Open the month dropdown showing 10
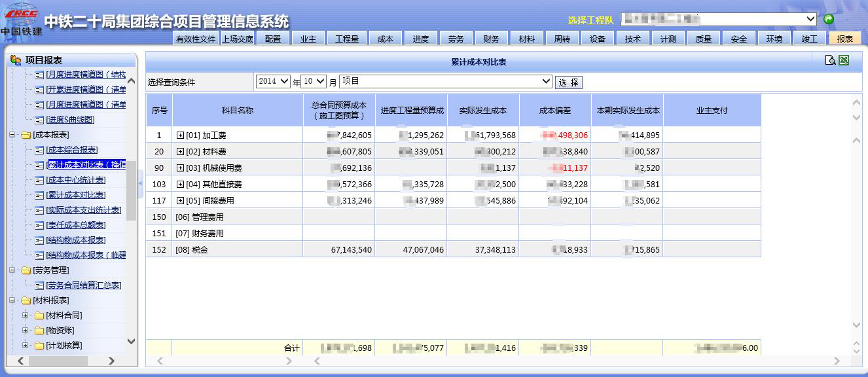868x377 pixels. click(x=312, y=82)
